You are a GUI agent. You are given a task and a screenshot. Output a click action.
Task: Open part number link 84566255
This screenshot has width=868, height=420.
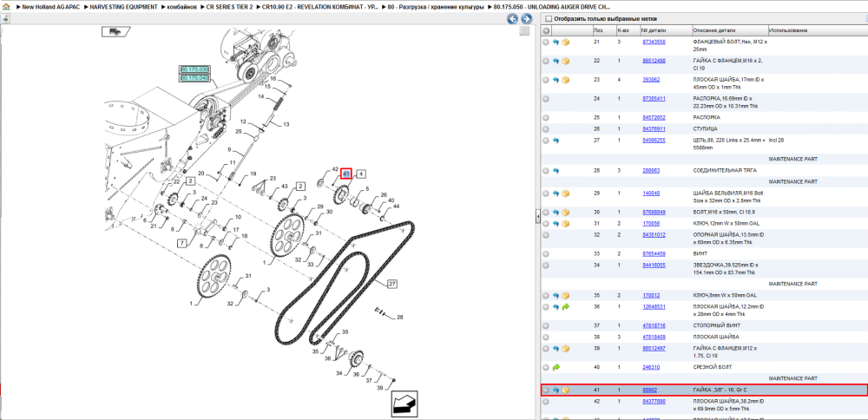(654, 141)
